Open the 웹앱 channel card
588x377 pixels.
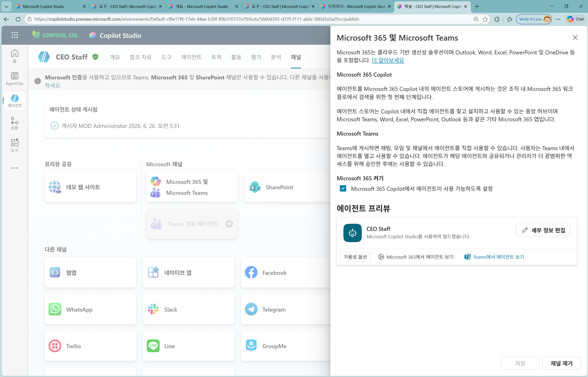tap(90, 272)
